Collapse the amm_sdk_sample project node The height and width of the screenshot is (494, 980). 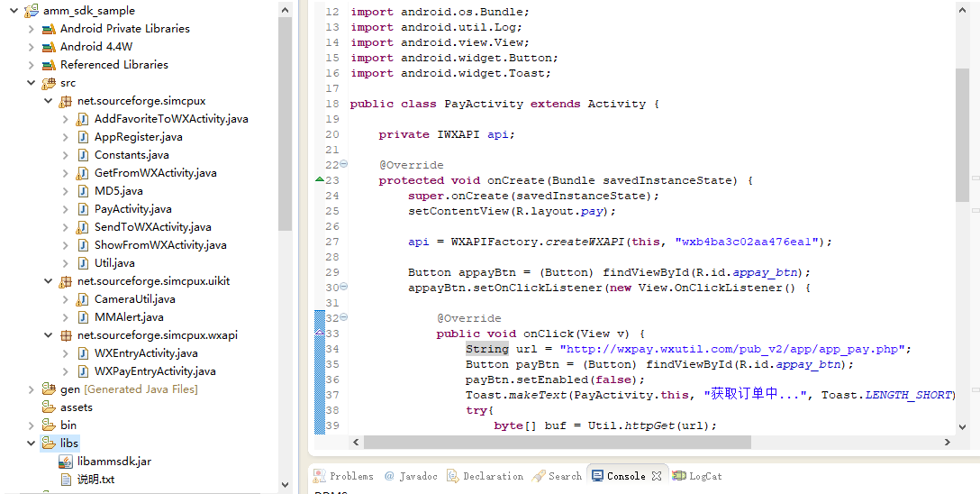14,11
